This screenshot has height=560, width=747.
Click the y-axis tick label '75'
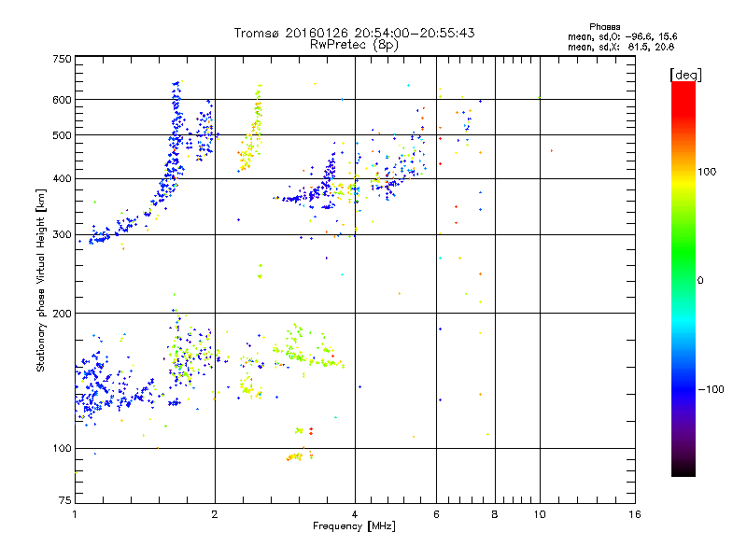(x=65, y=500)
